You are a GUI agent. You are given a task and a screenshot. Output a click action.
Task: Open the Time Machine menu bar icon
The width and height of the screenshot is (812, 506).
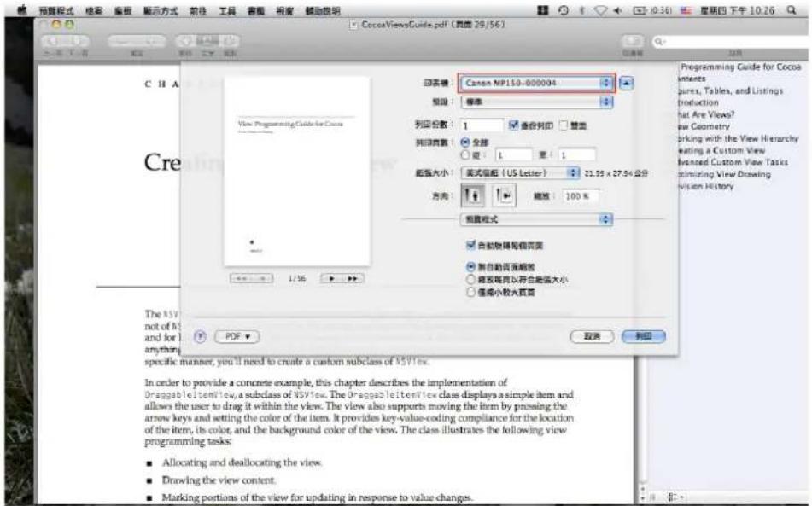coord(564,10)
